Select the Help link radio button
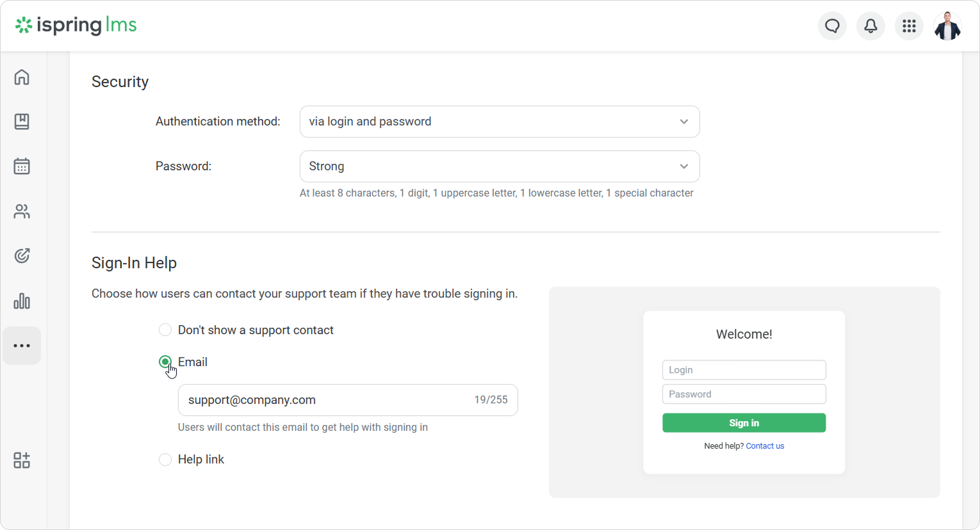The height and width of the screenshot is (530, 980). tap(165, 459)
